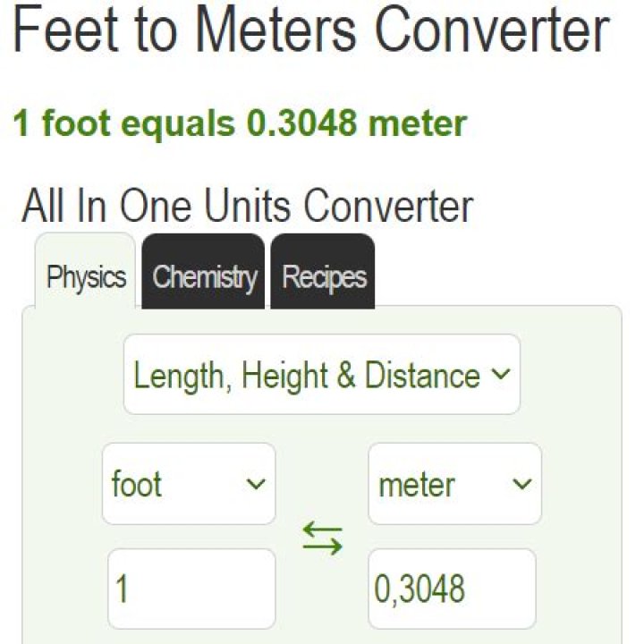Click the "0.3048 meter" value in green sentence
The image size is (644, 644).
click(356, 123)
